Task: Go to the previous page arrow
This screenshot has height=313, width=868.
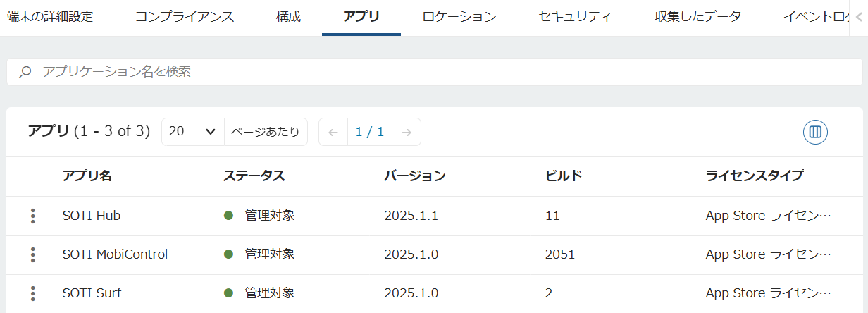Action: [x=333, y=132]
